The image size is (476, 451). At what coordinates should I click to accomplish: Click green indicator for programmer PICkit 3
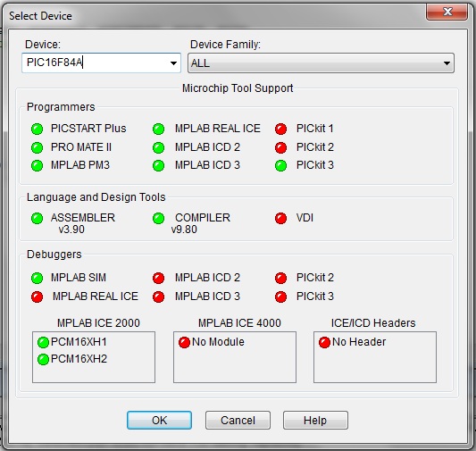(x=280, y=166)
